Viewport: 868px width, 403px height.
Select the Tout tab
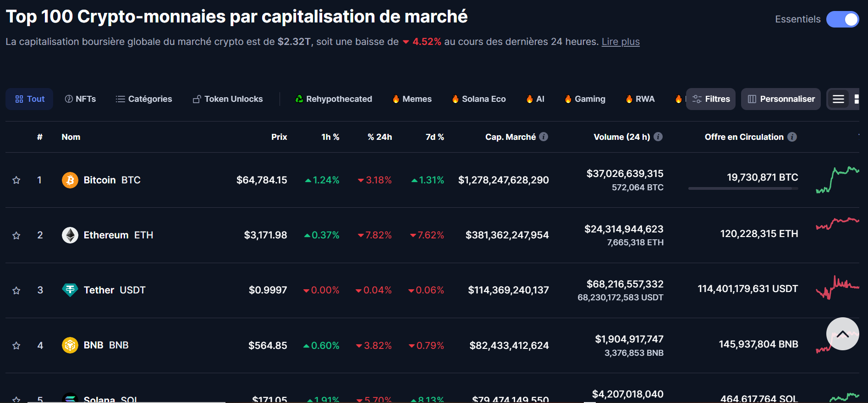point(29,99)
